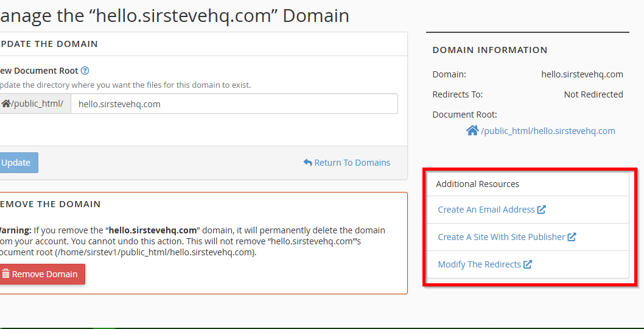Image resolution: width=644 pixels, height=329 pixels.
Task: Open the Modify The Redirects link
Action: pos(485,264)
